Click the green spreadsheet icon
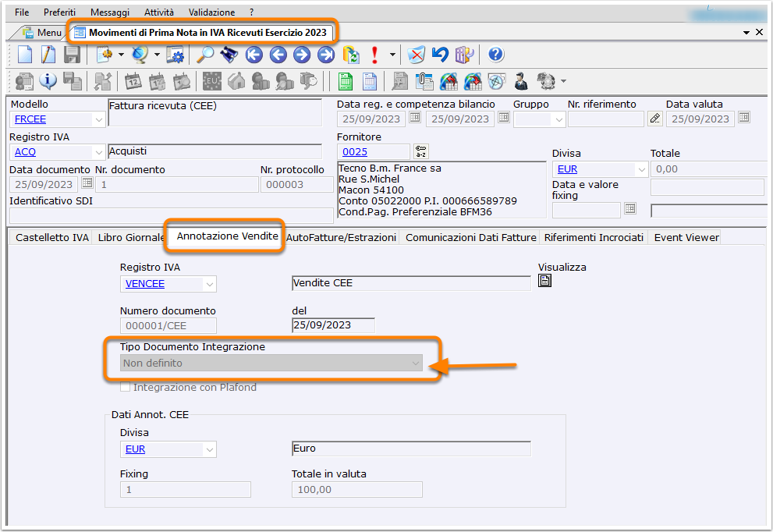Image resolution: width=773 pixels, height=532 pixels. point(346,81)
